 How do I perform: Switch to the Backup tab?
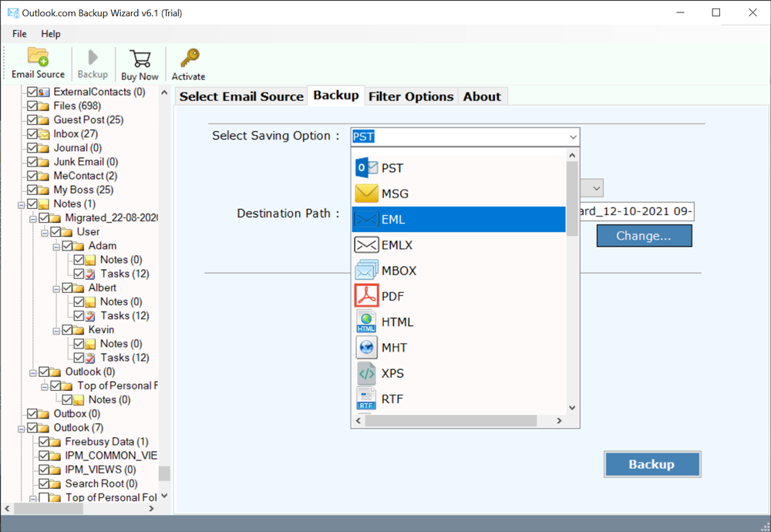click(x=336, y=96)
